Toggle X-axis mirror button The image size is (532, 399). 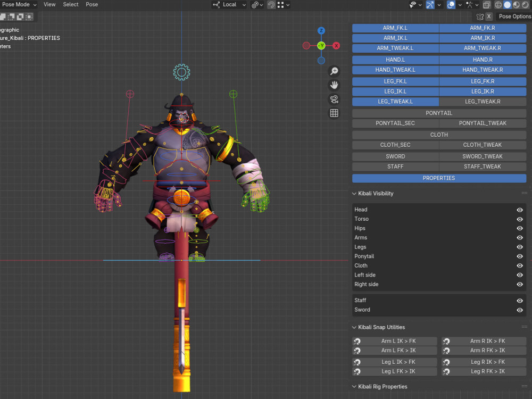point(489,16)
